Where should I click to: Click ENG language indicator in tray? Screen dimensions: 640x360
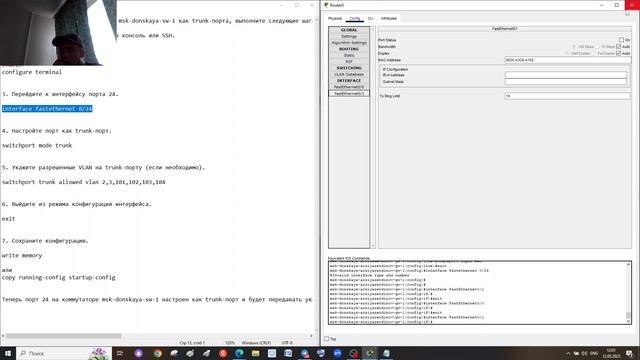pos(594,353)
